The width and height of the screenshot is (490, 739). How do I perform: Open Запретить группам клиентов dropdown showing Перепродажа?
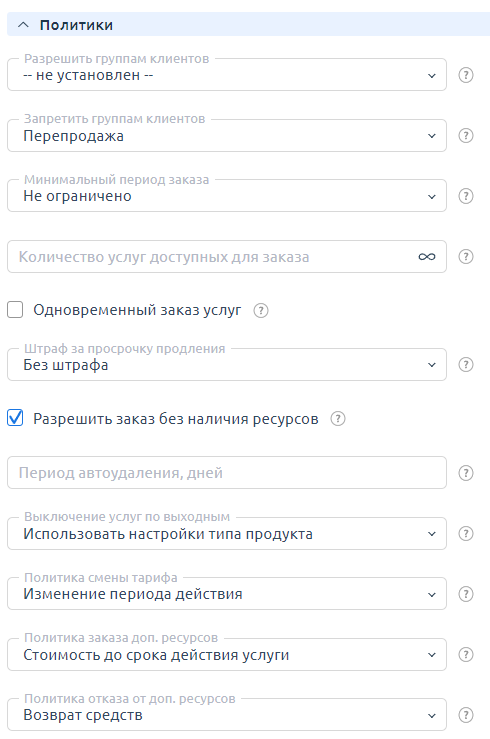(x=227, y=136)
